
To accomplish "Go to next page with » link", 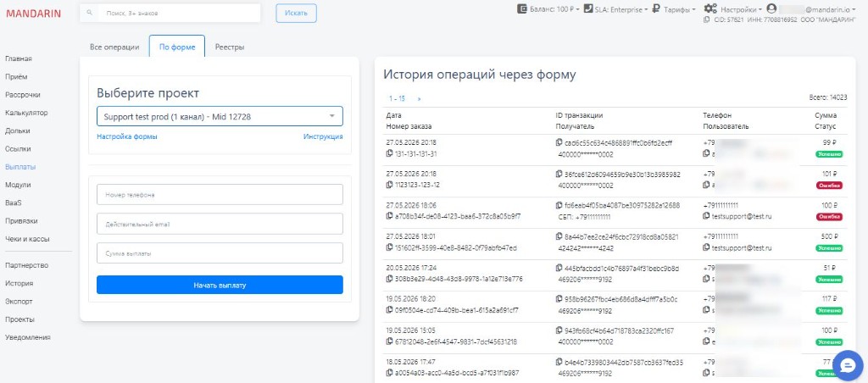I will [x=419, y=98].
